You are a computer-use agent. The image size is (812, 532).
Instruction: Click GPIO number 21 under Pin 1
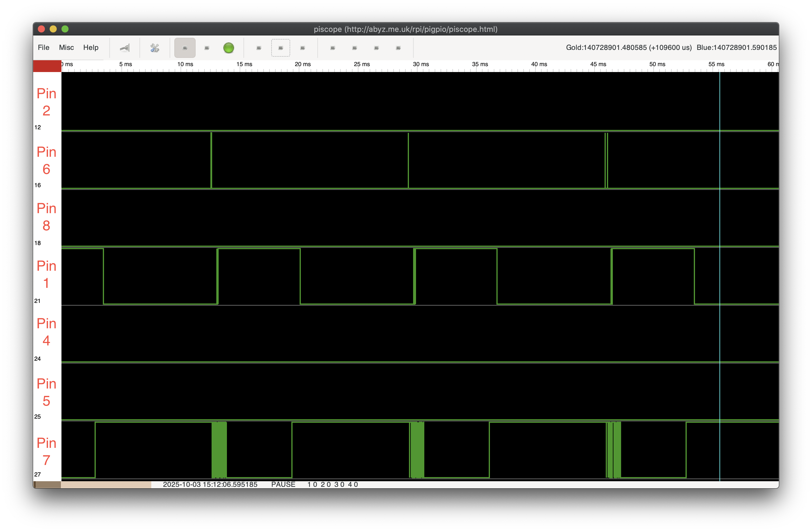click(x=38, y=301)
